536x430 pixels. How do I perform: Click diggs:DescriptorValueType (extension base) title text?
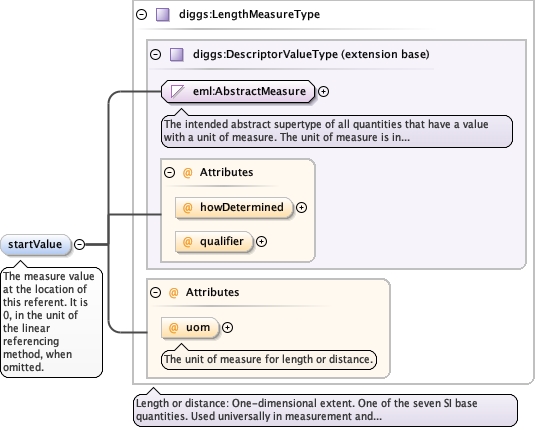coord(311,54)
